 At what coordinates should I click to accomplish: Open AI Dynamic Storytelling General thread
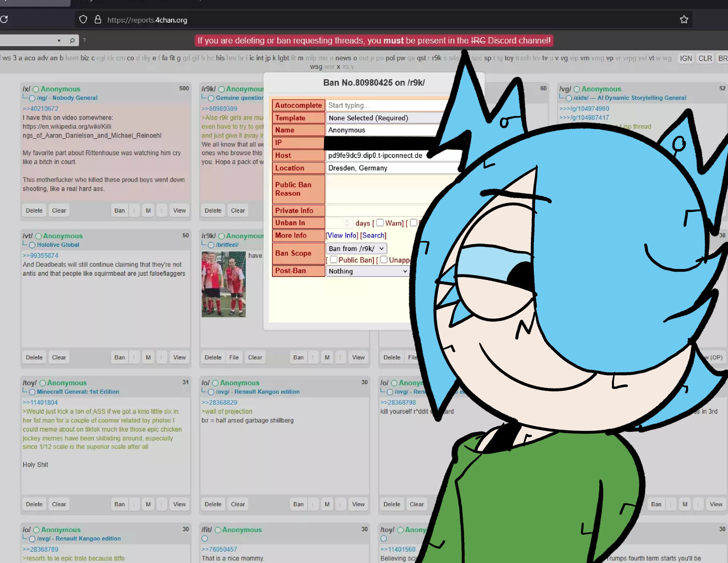coord(630,98)
